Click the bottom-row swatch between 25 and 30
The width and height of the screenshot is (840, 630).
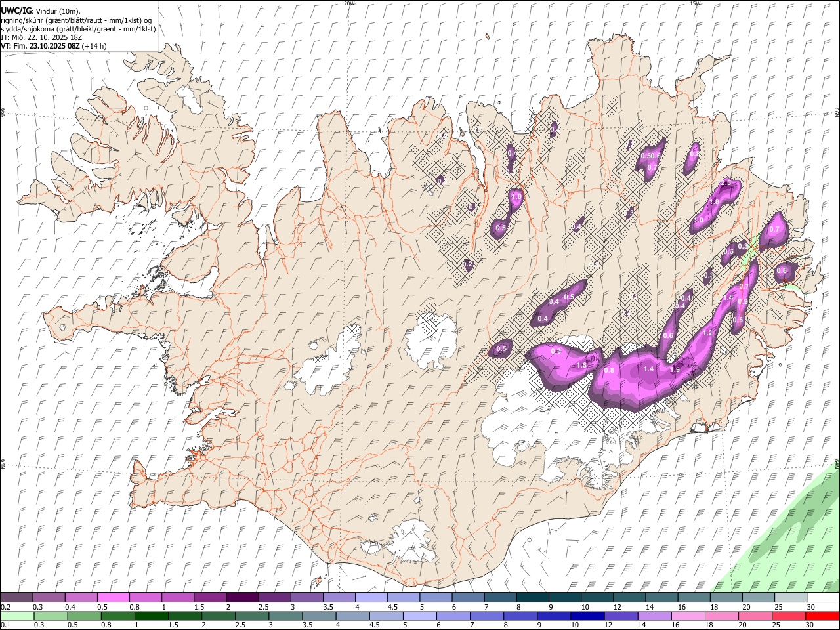point(788,616)
